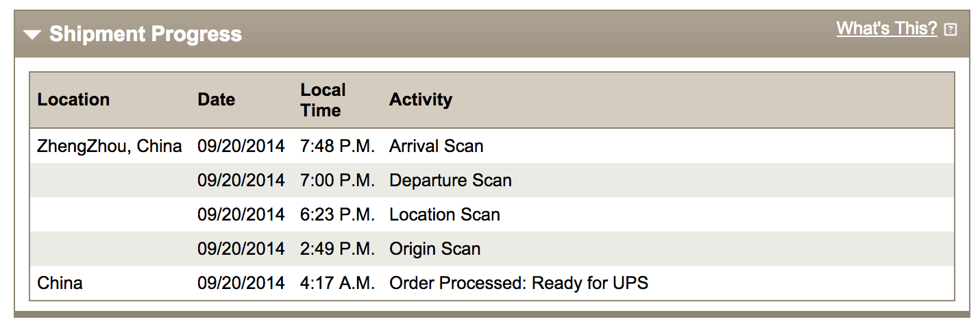980x326 pixels.
Task: Click the Shipment Progress heading
Action: (145, 34)
